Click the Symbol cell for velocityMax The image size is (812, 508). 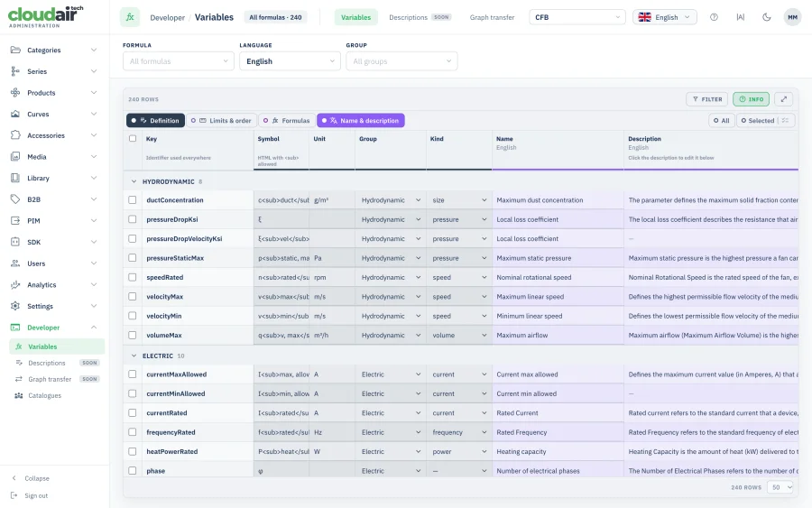tap(281, 297)
